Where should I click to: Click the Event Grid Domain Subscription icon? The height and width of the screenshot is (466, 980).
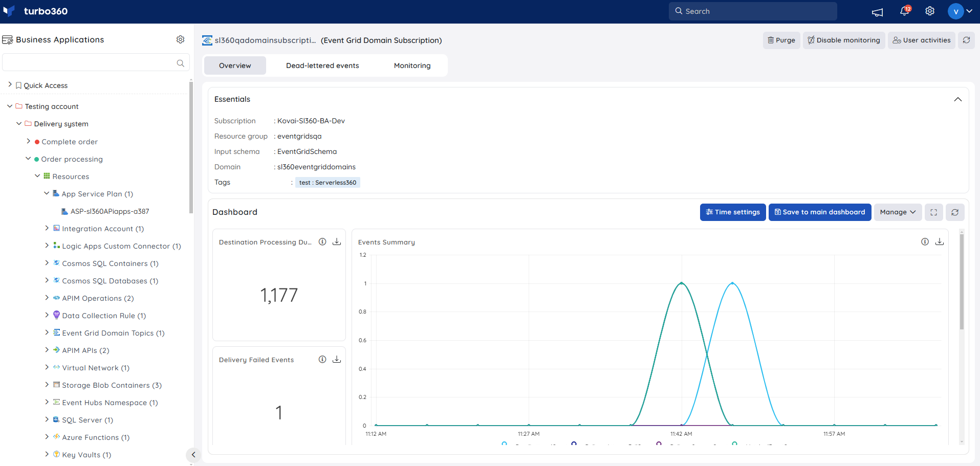[207, 40]
